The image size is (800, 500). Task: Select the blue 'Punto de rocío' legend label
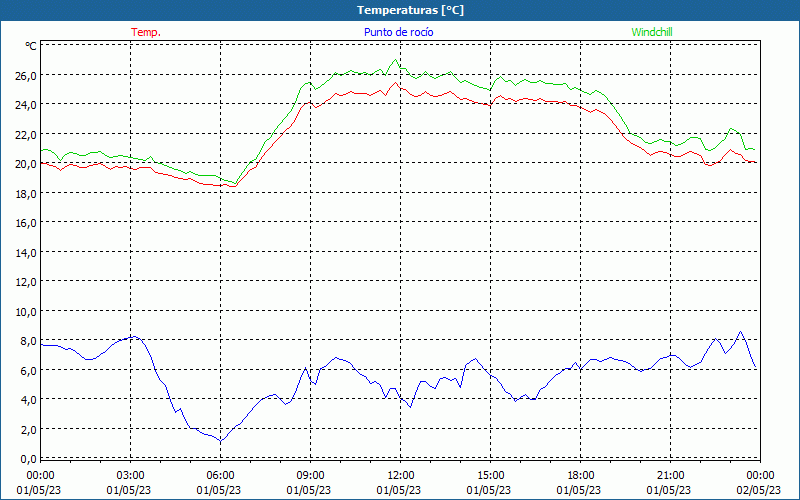tap(398, 32)
